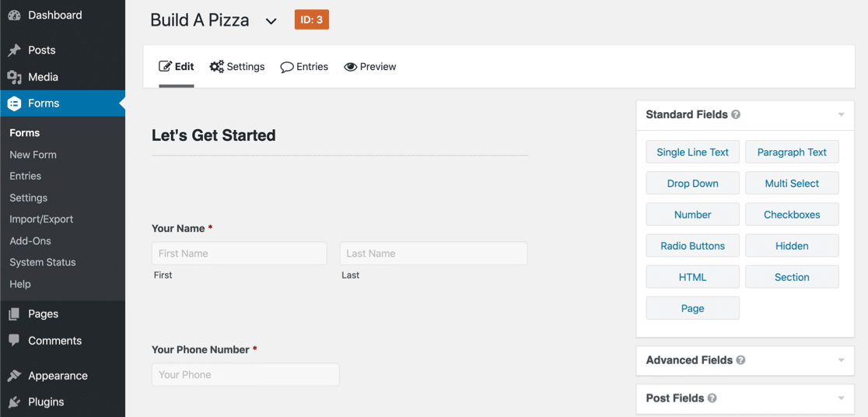Click the Appearance paintbrush icon

coord(14,376)
